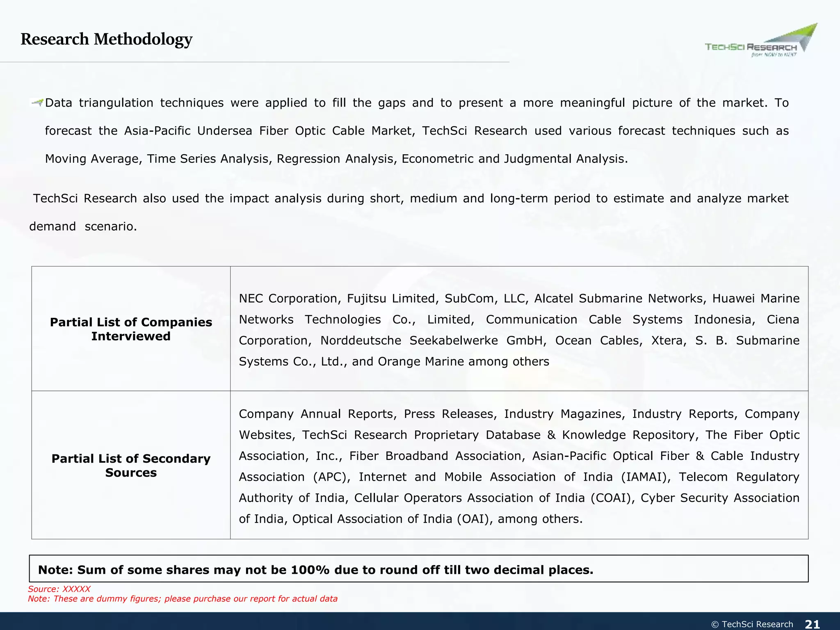Click the note about shares not summing to 100%
Image resolution: width=840 pixels, height=630 pixels.
point(419,569)
